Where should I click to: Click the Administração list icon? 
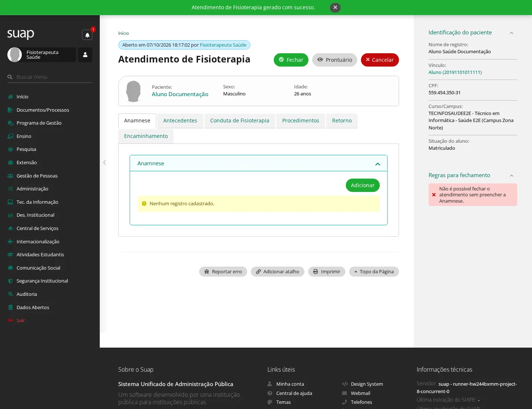click(x=10, y=189)
